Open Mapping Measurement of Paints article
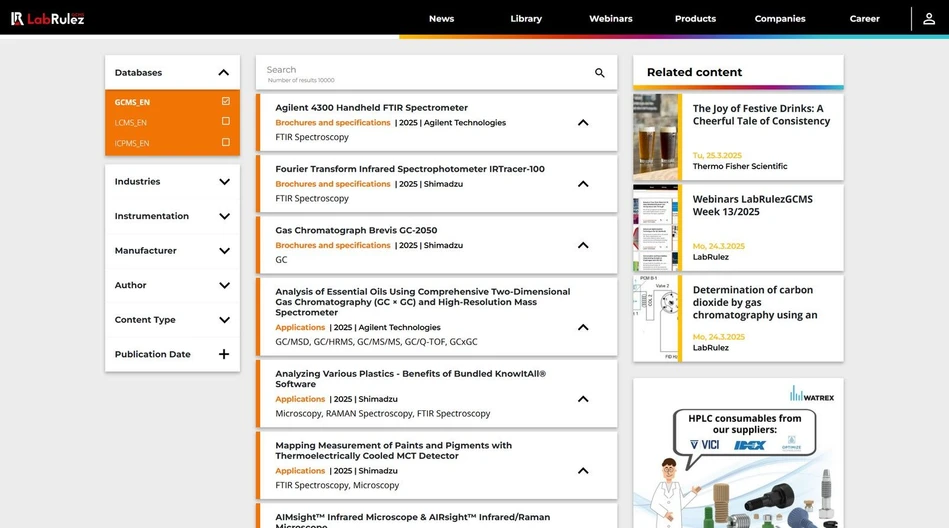The image size is (949, 528). (393, 450)
